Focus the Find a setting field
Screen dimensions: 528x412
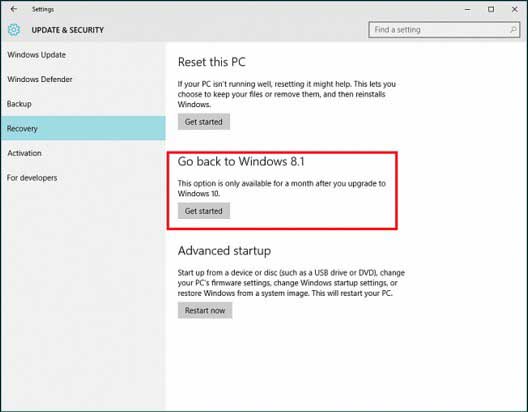pyautogui.click(x=444, y=30)
